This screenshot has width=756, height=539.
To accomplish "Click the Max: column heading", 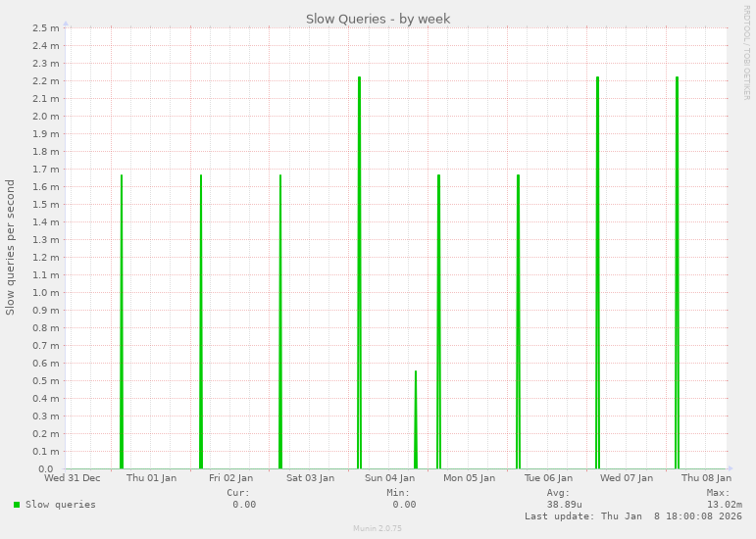I will [x=719, y=493].
